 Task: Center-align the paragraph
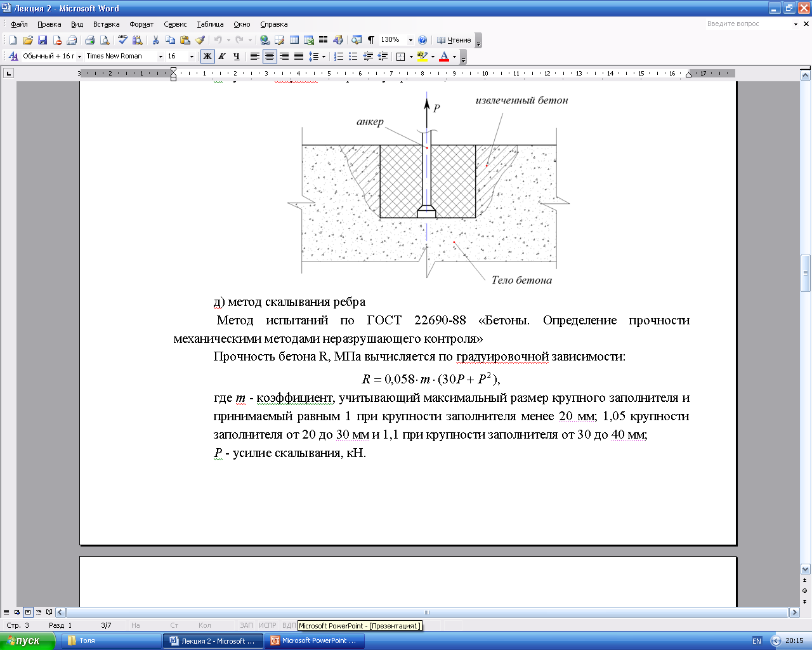(x=270, y=56)
